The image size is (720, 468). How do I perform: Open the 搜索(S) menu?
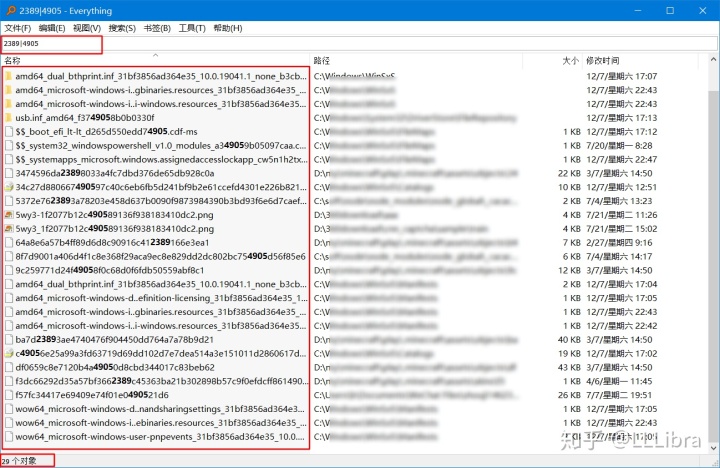[122, 28]
